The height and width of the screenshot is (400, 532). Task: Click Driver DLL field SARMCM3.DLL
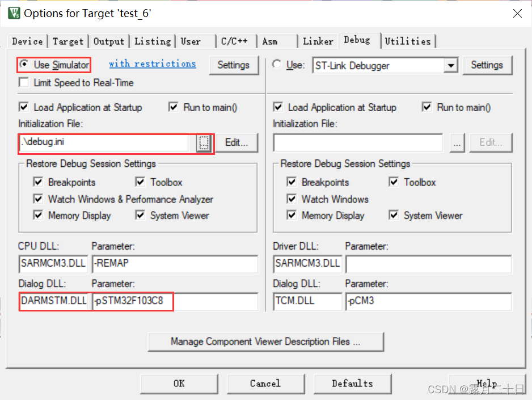[x=307, y=264]
